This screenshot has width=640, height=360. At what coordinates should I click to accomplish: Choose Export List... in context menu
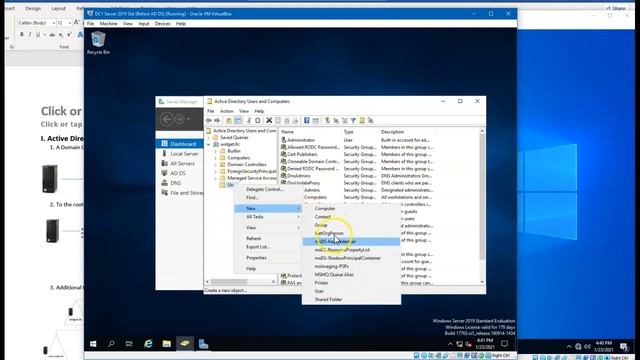pos(268,247)
